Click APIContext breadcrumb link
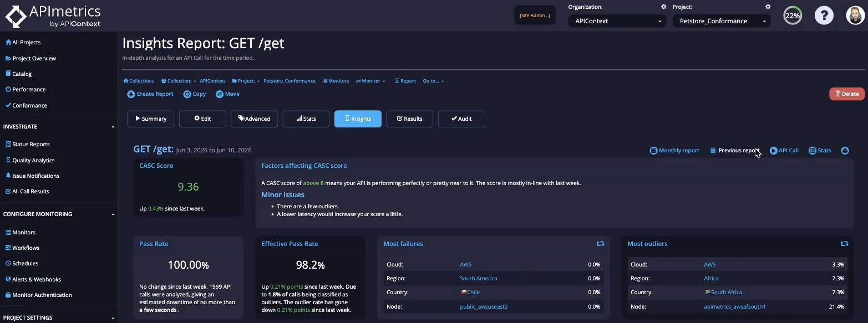The image size is (868, 323). tap(212, 81)
